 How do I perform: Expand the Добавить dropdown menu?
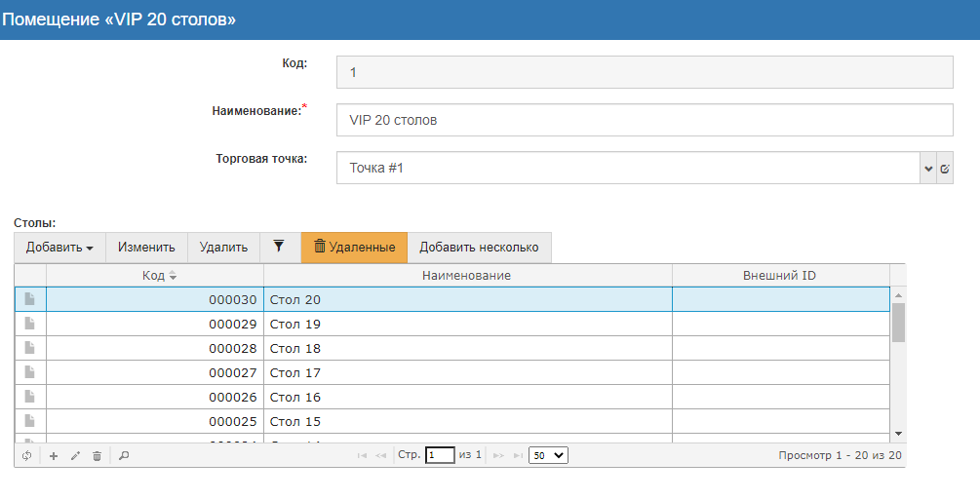click(x=59, y=248)
